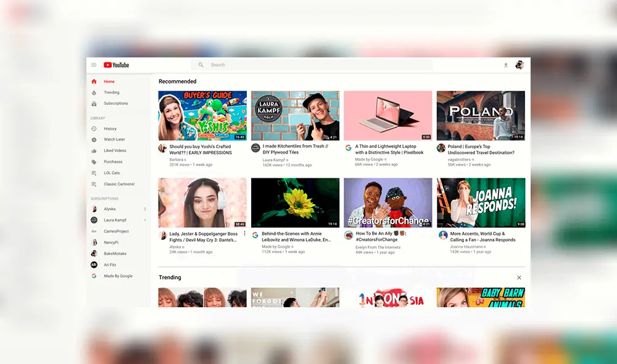Open the LOL Cats playlist

[109, 173]
